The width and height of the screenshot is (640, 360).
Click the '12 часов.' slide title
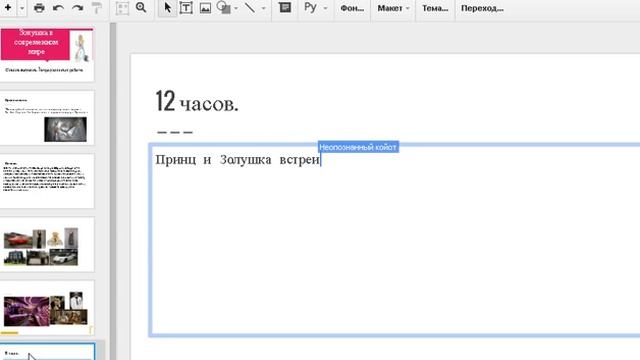click(x=197, y=102)
